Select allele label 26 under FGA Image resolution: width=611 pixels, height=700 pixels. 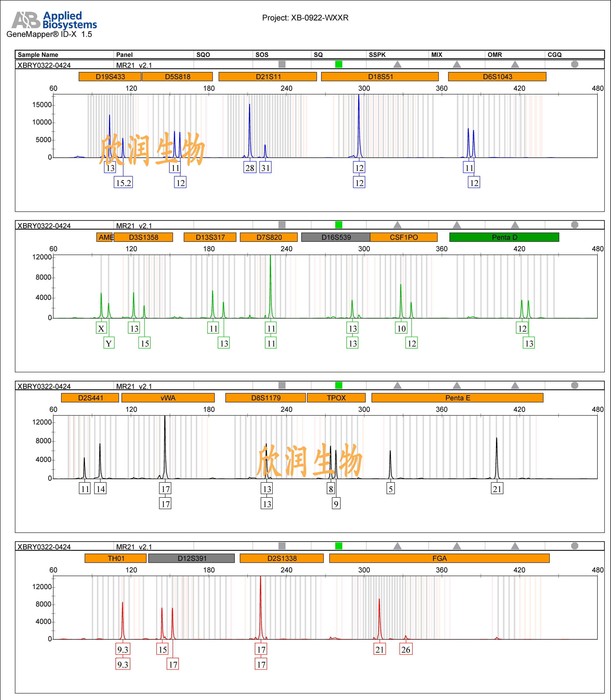point(406,649)
